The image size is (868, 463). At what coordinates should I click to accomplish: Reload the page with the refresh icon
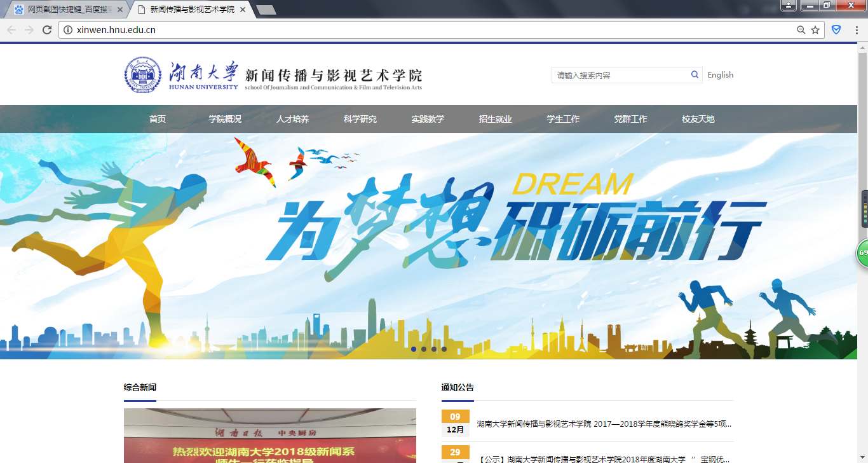click(x=46, y=30)
